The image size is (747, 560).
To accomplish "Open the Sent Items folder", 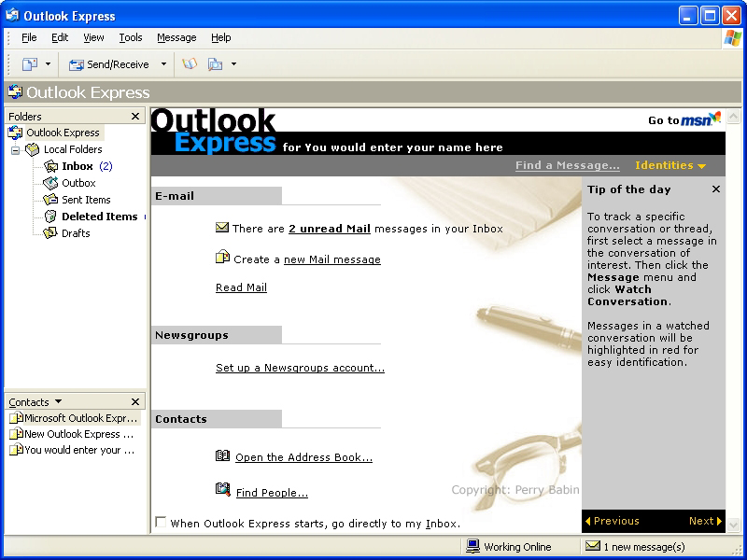I will [86, 200].
